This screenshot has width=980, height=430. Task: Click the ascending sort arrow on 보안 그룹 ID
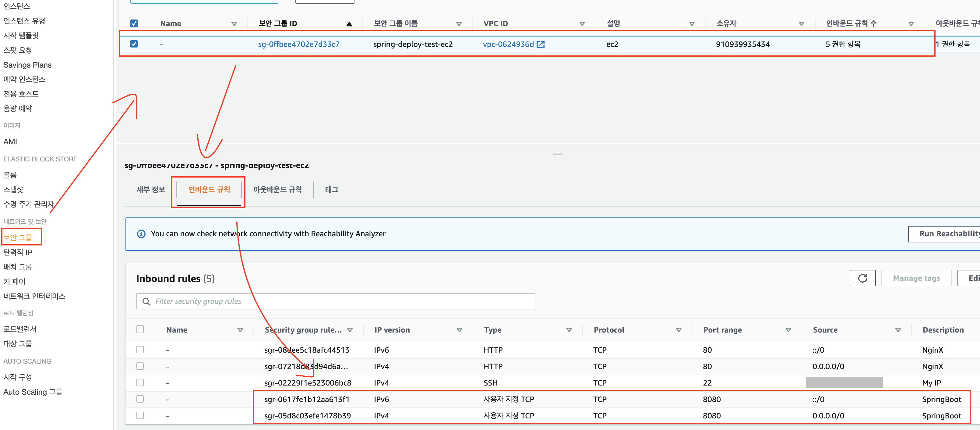click(349, 24)
